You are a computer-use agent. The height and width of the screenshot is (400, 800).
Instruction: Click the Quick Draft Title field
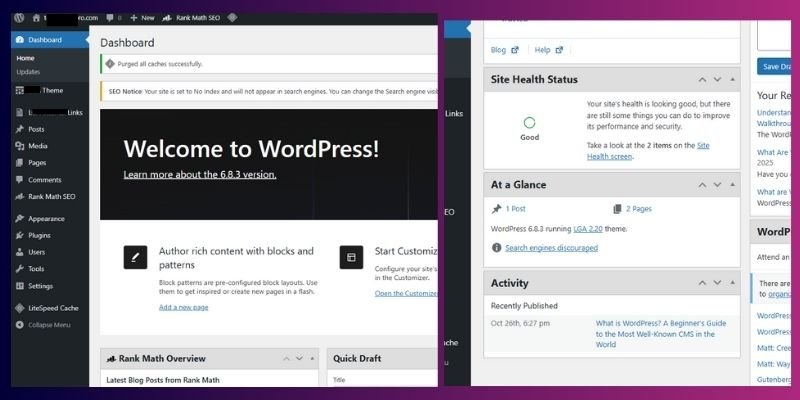(384, 380)
